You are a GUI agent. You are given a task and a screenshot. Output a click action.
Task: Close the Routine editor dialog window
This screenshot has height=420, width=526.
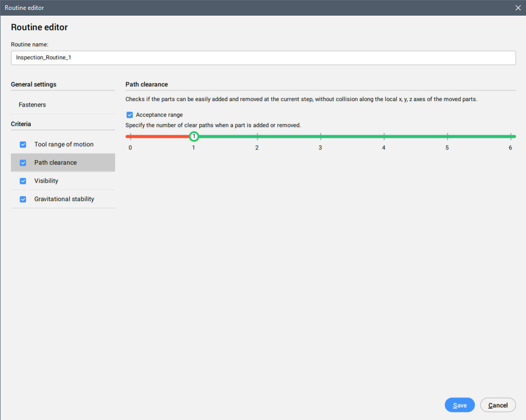point(518,8)
